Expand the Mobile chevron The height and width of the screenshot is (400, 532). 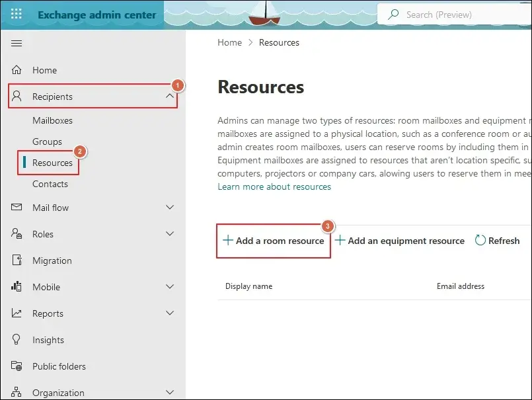pos(170,286)
